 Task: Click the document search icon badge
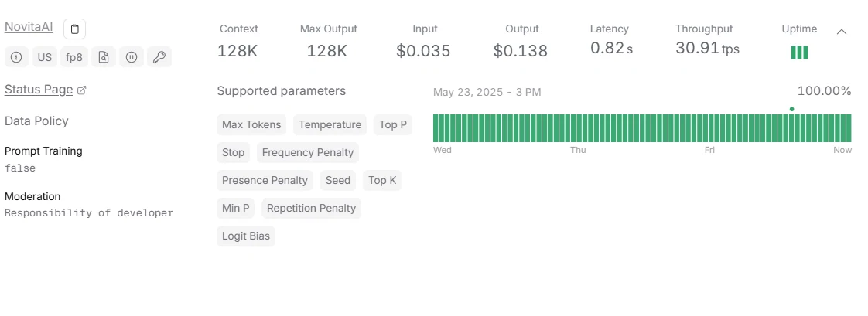[104, 57]
